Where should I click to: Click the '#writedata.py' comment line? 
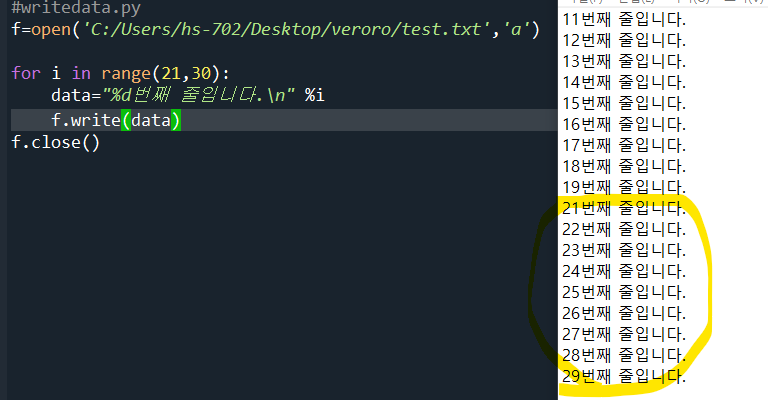[76, 8]
